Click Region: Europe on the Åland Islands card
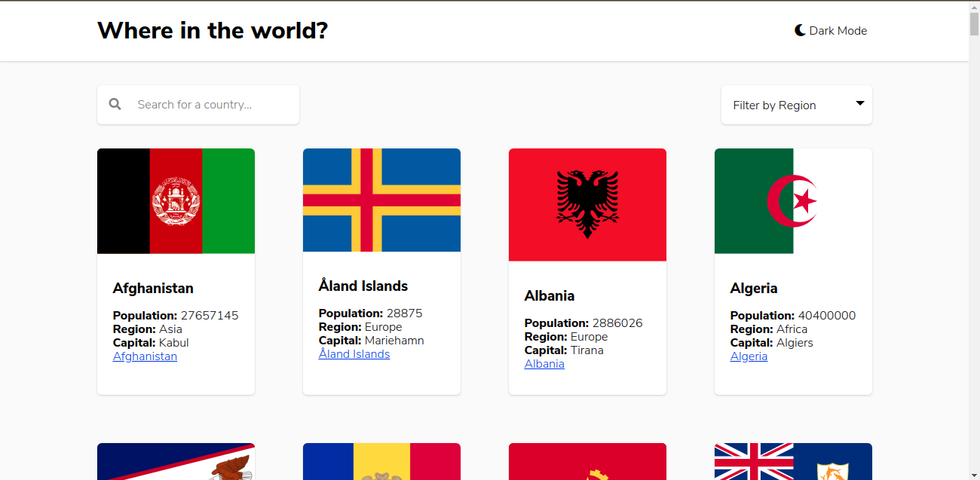The height and width of the screenshot is (480, 980). point(360,327)
